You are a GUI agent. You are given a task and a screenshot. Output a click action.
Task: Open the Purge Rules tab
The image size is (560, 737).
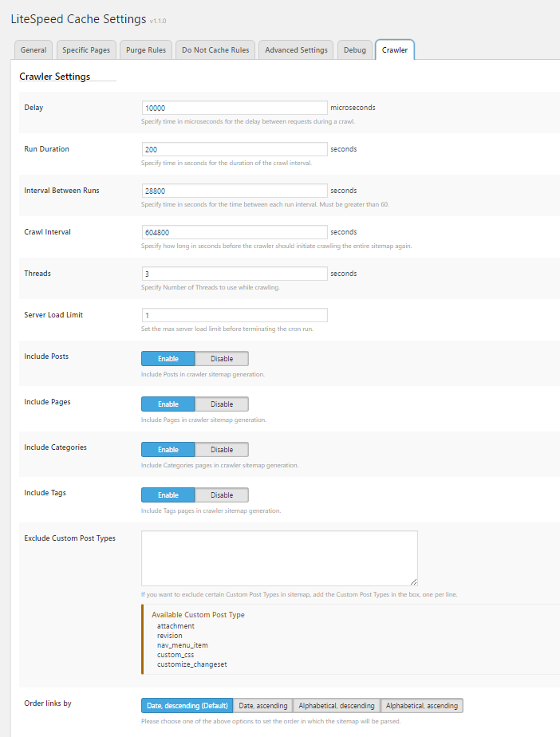146,49
